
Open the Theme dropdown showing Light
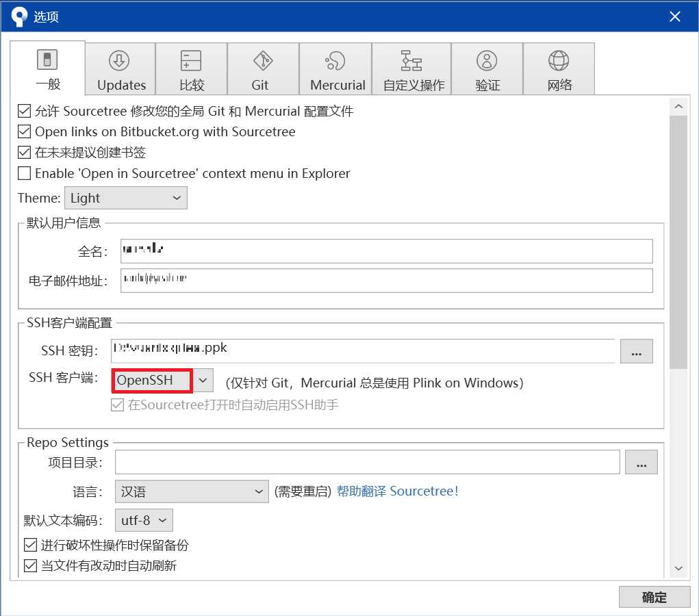point(126,198)
